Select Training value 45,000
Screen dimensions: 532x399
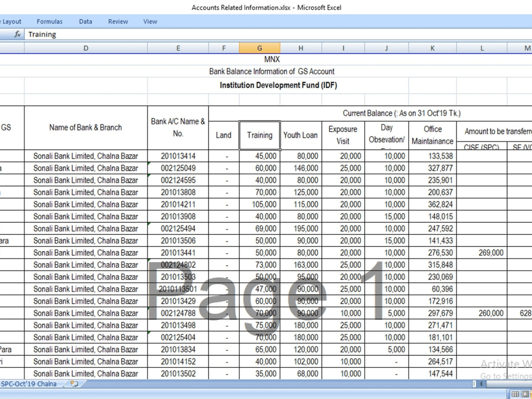pyautogui.click(x=260, y=156)
